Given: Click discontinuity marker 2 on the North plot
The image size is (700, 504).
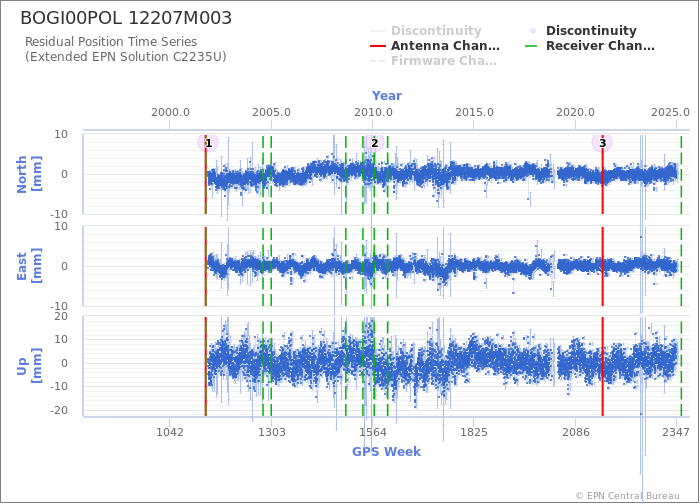Looking at the screenshot, I should [x=374, y=143].
